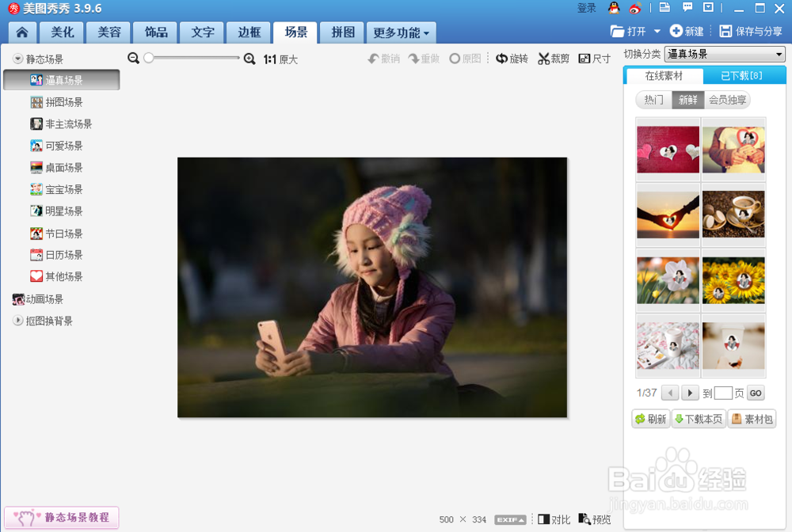Select the 会员独享 filter
Screen dimensions: 792x532
coord(727,100)
